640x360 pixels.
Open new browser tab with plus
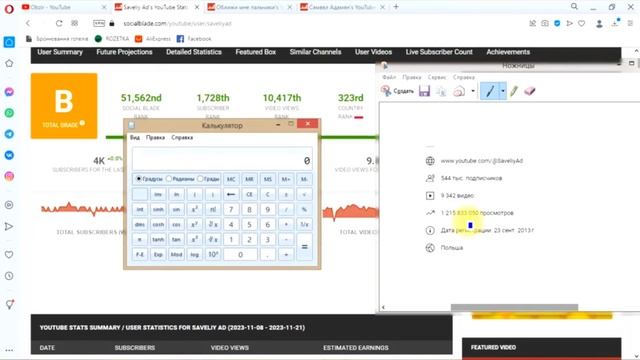[396, 7]
